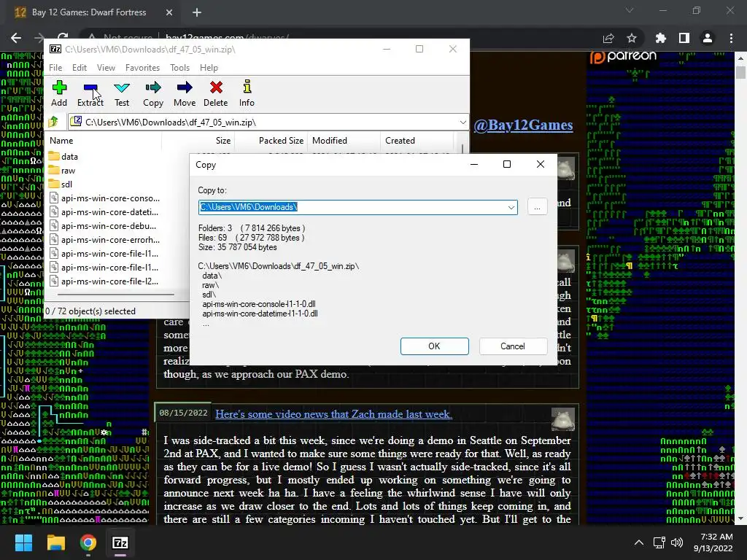Maximize the Copy dialog window

coord(507,164)
